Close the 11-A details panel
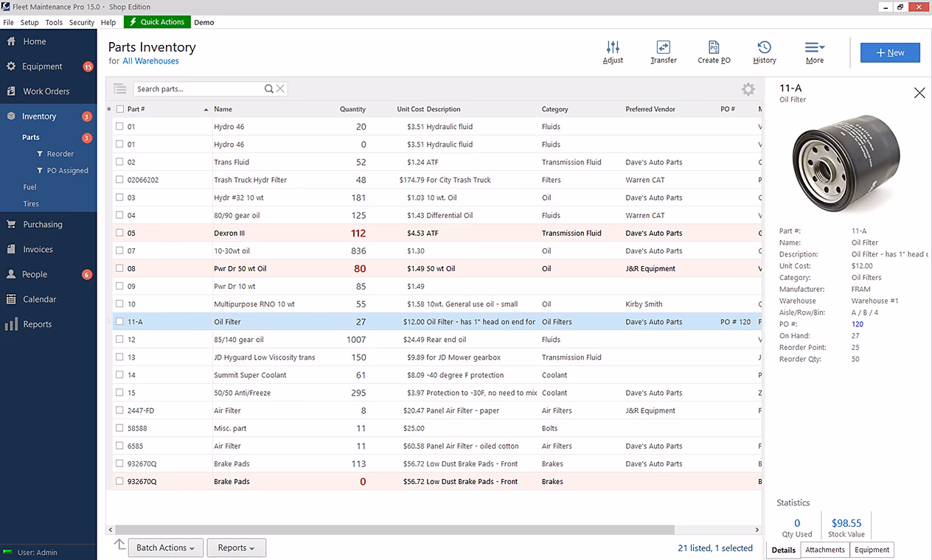 pyautogui.click(x=919, y=93)
